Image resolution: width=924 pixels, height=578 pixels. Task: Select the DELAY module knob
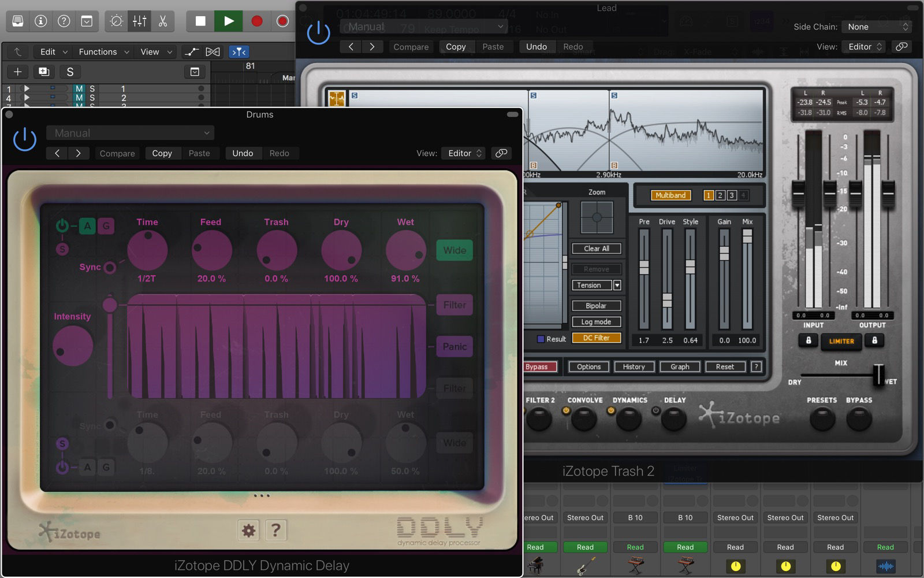coord(674,420)
